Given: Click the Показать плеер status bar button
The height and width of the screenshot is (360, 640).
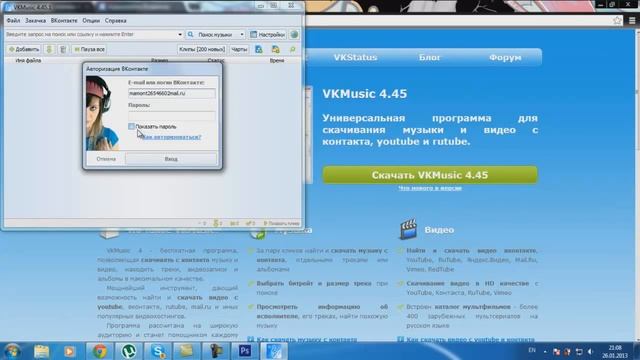Looking at the screenshot, I should (282, 223).
